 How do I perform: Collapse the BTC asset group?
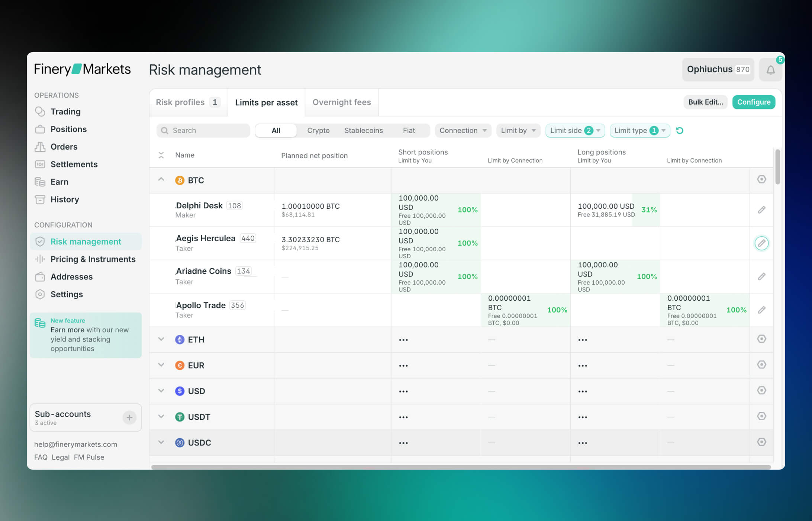click(x=161, y=179)
